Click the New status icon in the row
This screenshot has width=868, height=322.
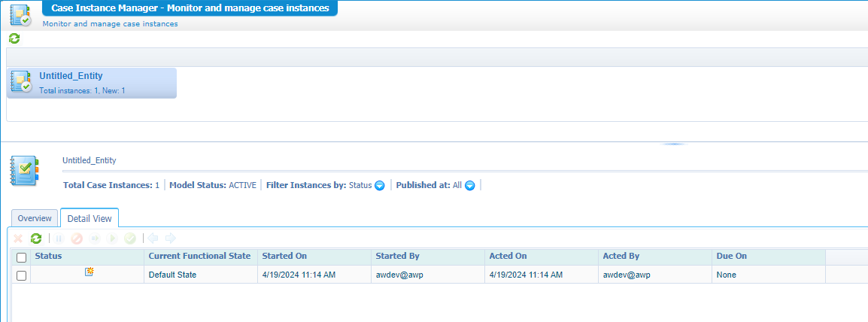coord(89,273)
